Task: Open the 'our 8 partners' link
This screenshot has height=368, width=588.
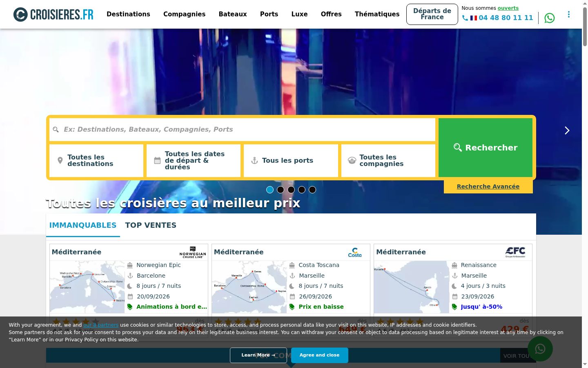Action: point(101,325)
